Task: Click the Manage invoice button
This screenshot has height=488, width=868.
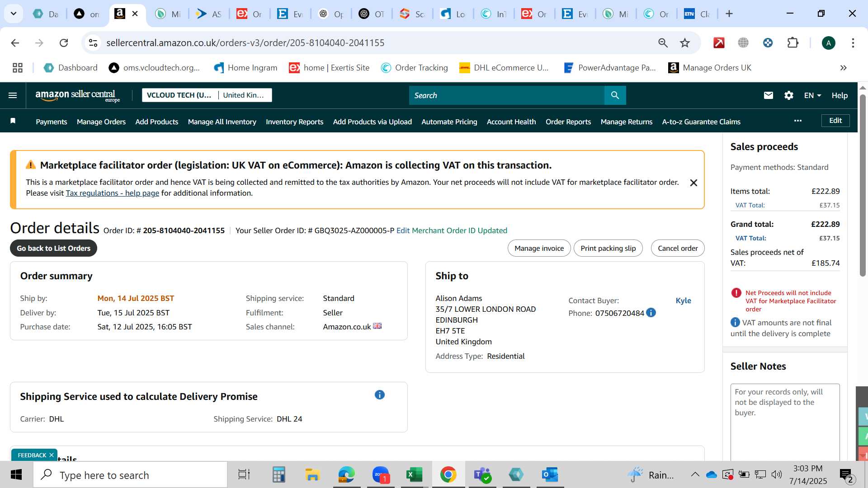Action: pyautogui.click(x=539, y=248)
